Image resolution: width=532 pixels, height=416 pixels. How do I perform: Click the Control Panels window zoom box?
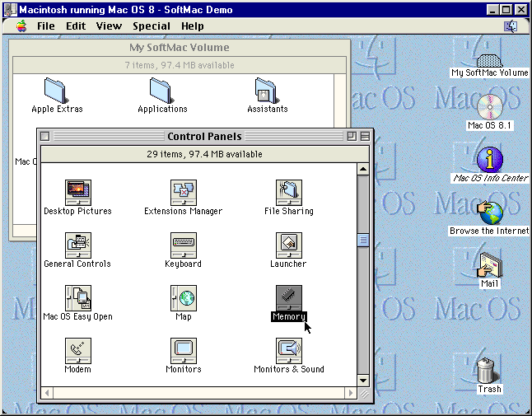[x=352, y=137]
